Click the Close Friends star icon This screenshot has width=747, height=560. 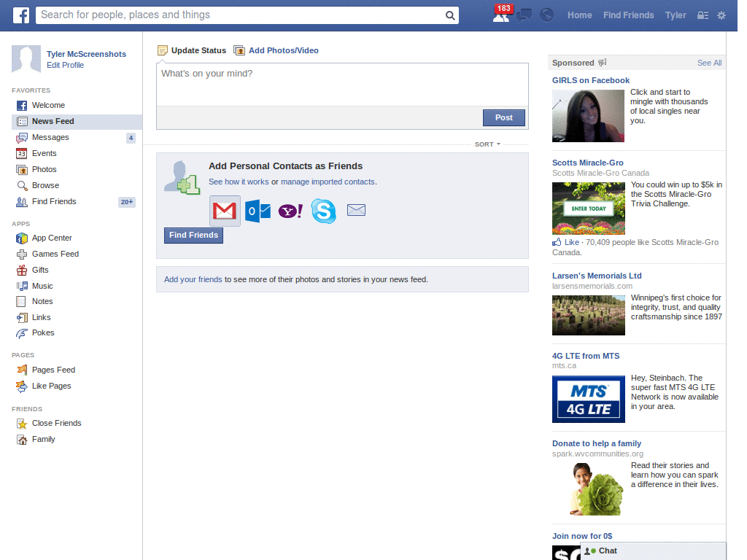[x=22, y=424]
